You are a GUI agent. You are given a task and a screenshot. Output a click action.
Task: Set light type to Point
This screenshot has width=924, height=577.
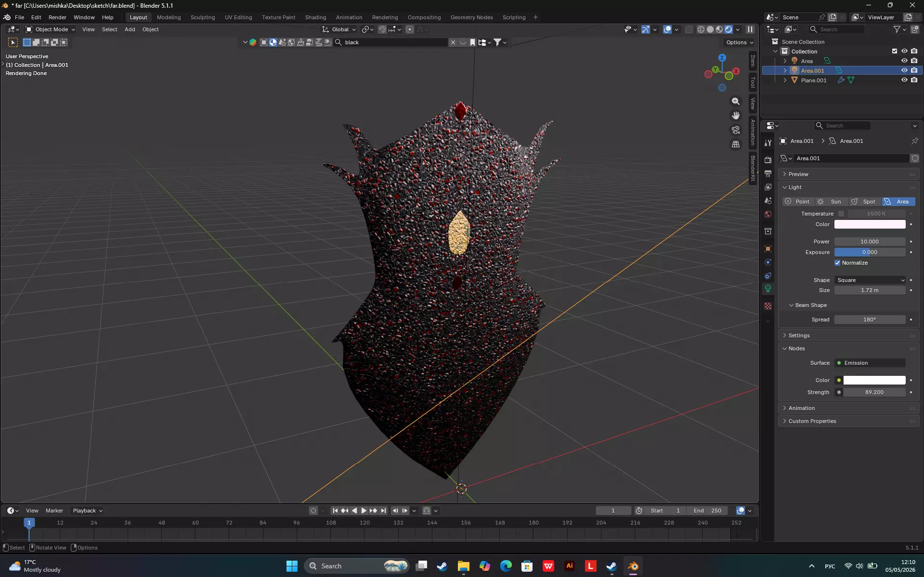(798, 202)
